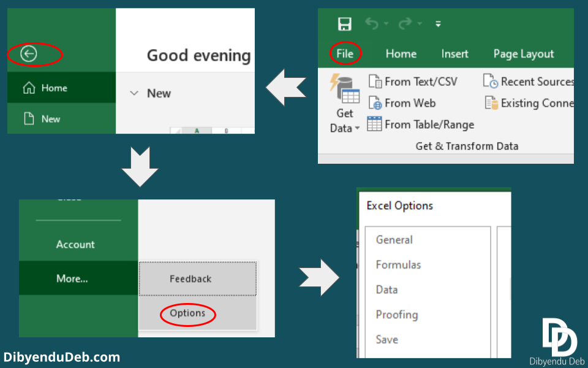The image size is (588, 368).
Task: Click the circled Options button
Action: [x=187, y=313]
